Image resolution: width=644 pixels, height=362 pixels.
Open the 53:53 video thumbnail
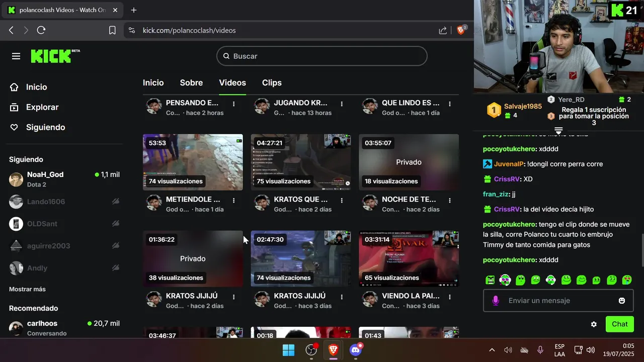click(193, 162)
